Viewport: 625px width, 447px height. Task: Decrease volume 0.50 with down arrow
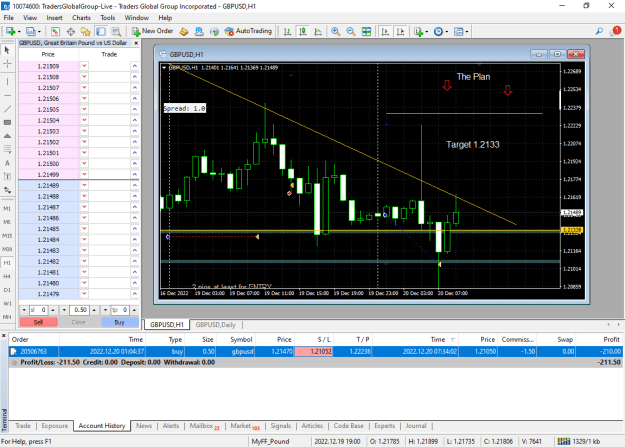point(64,310)
